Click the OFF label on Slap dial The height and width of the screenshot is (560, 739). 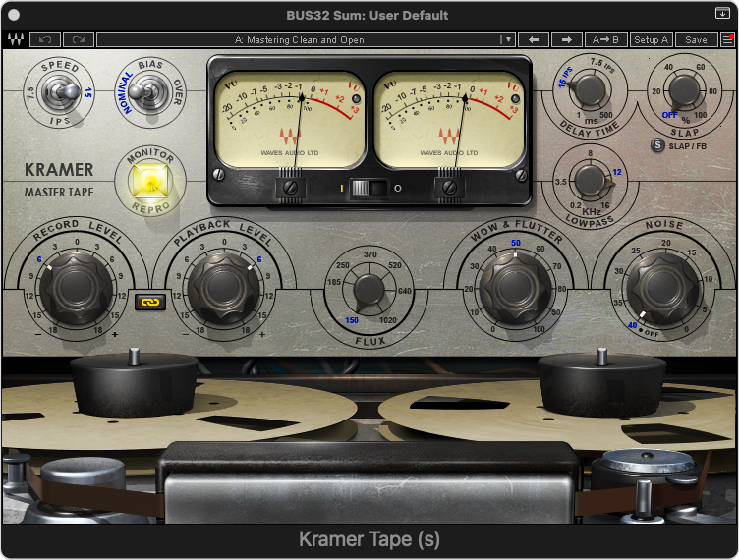(669, 115)
